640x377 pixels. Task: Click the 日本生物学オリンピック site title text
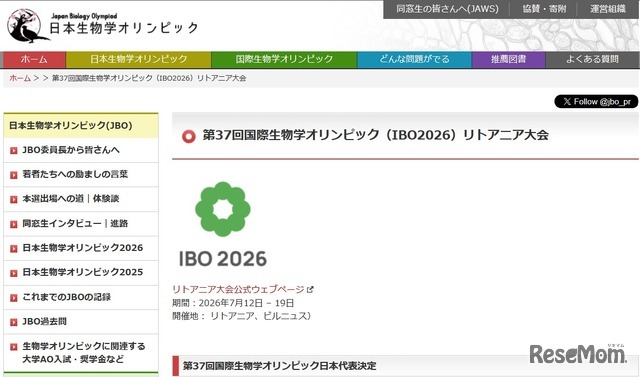tap(124, 28)
